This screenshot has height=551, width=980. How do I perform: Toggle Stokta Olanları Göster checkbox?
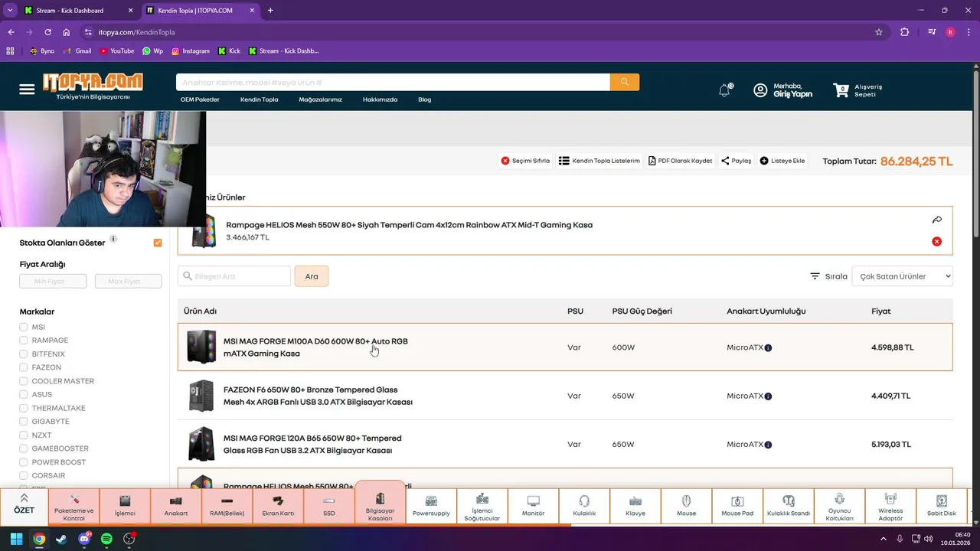point(158,243)
